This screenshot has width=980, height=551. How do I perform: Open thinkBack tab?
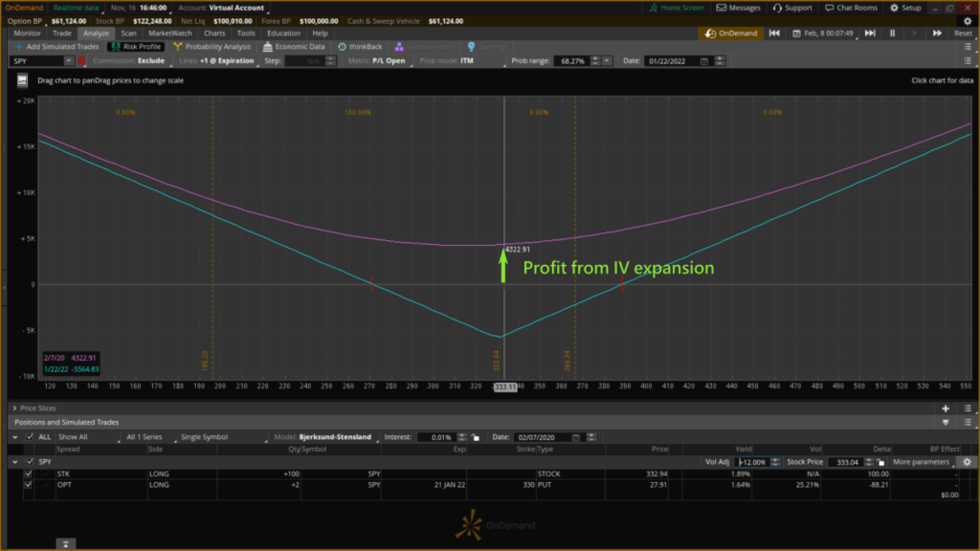click(x=360, y=46)
